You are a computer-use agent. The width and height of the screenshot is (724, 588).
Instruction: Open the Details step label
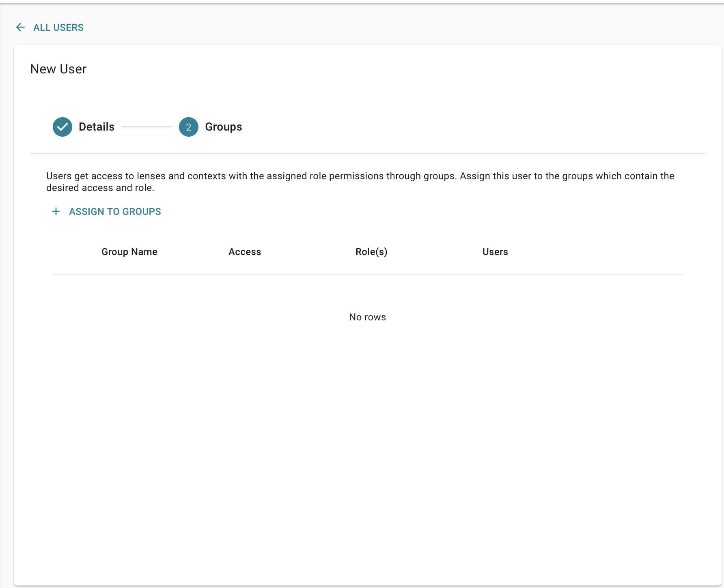(97, 127)
